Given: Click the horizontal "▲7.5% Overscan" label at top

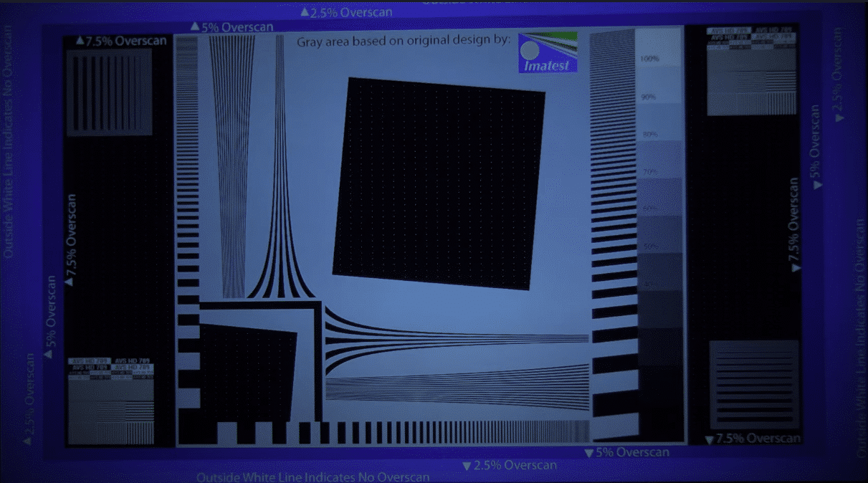Looking at the screenshot, I should (x=121, y=42).
